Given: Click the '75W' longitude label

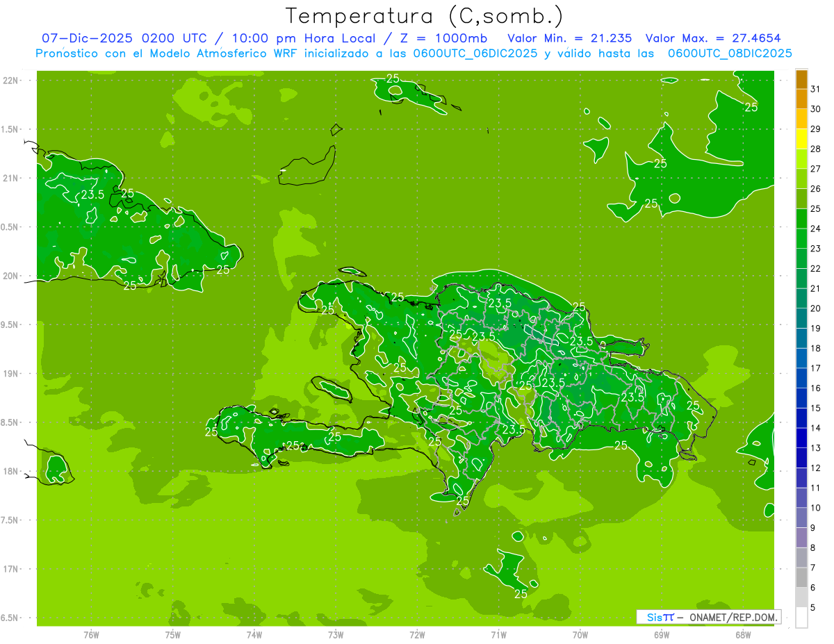Looking at the screenshot, I should (173, 634).
